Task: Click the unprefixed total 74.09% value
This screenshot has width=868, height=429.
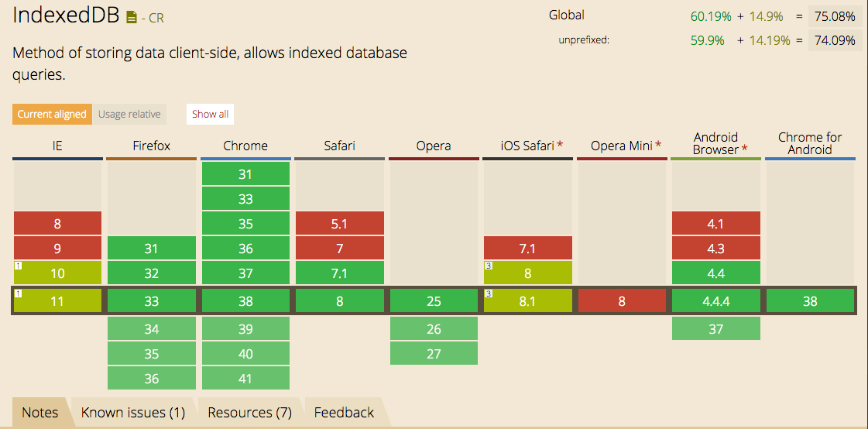Action: 835,39
